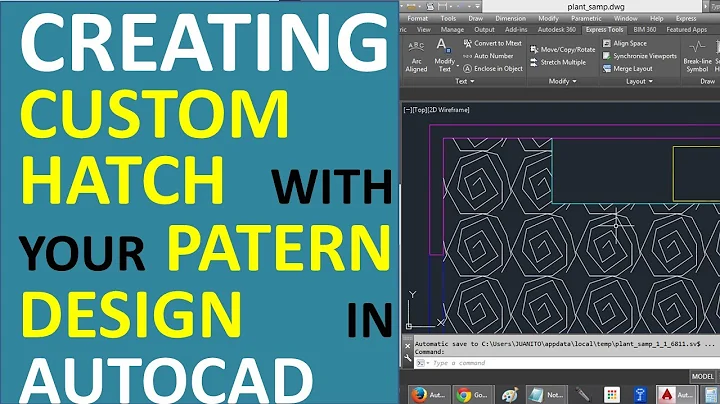Expand the Modify panel dropdown
The image size is (720, 404).
(x=562, y=81)
